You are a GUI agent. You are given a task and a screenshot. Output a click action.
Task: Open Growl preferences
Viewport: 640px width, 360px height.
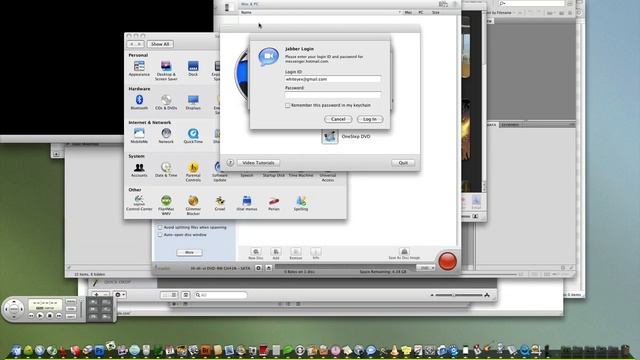pos(220,203)
